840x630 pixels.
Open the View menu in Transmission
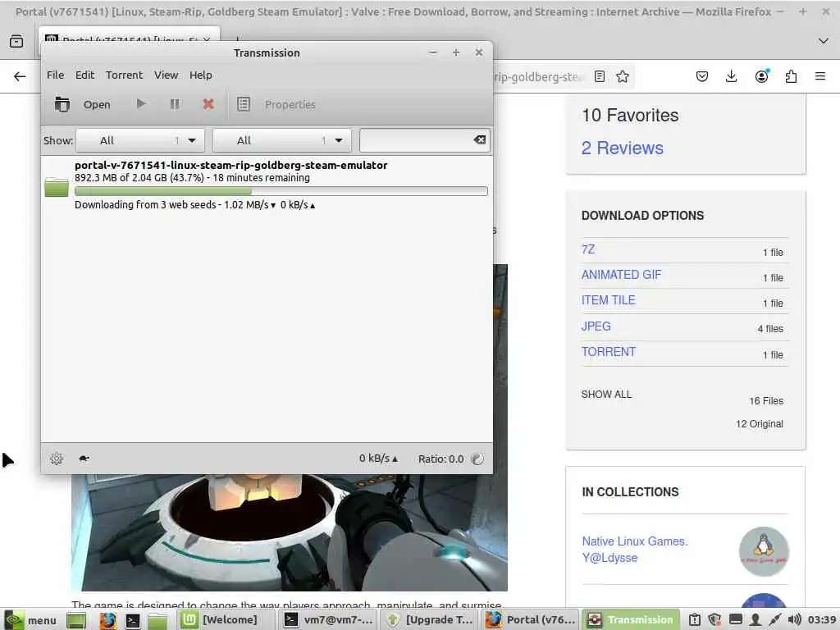tap(166, 75)
